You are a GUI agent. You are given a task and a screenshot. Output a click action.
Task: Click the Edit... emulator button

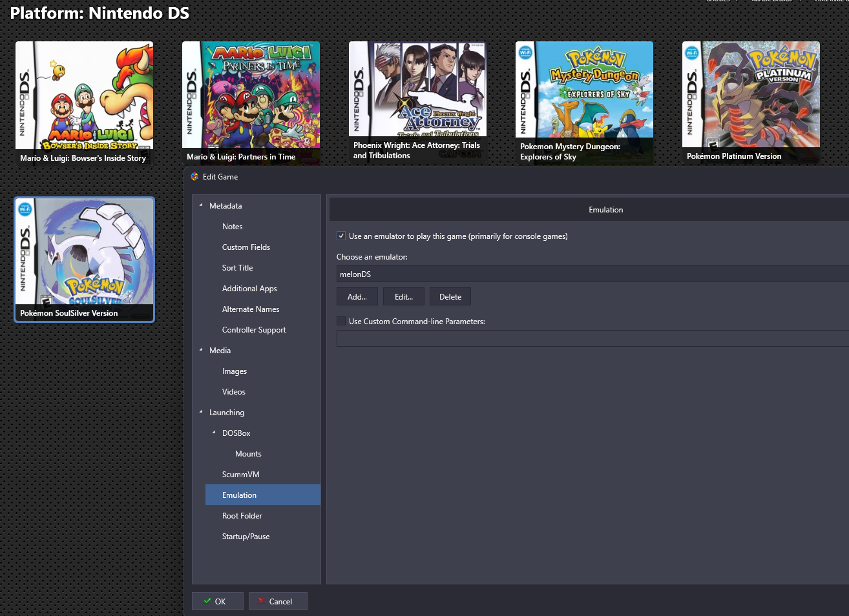point(404,297)
